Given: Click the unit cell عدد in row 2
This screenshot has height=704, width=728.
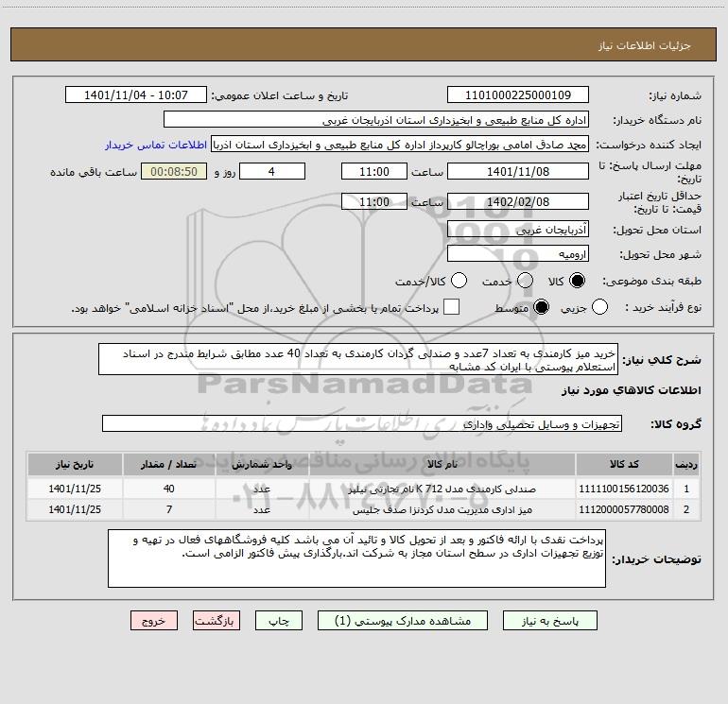Looking at the screenshot, I should tap(262, 509).
